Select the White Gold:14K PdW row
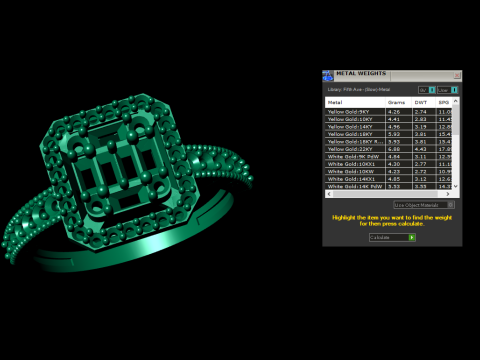This screenshot has width=480, height=360. point(389,186)
